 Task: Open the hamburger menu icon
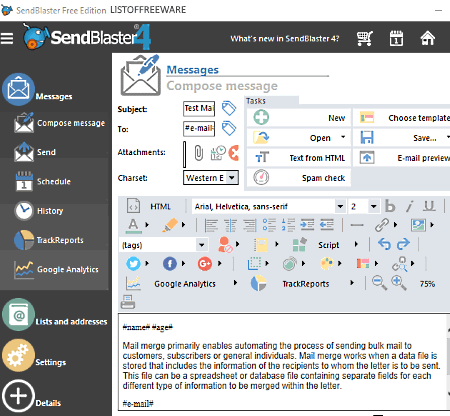click(x=7, y=39)
